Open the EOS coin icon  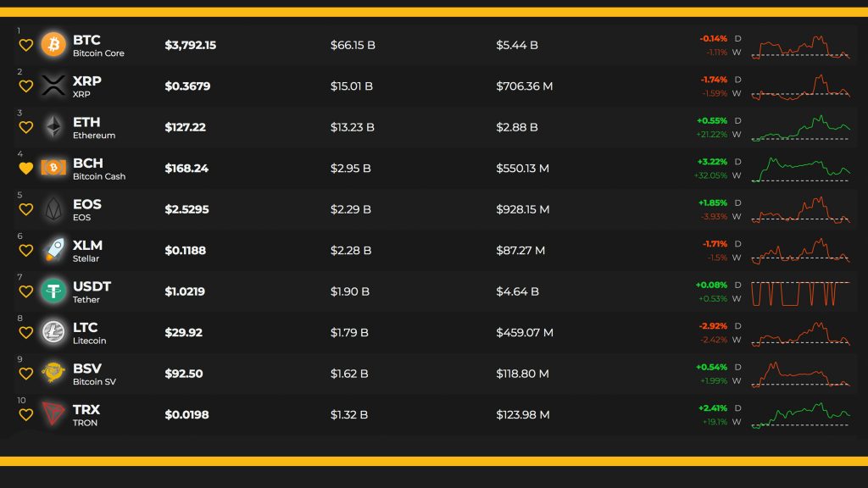tap(53, 209)
